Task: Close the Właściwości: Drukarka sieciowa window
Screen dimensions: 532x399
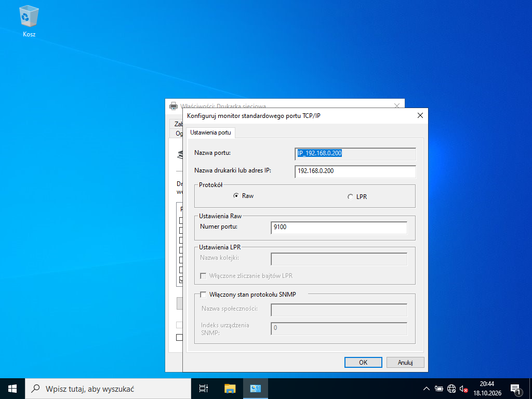Action: 397,106
